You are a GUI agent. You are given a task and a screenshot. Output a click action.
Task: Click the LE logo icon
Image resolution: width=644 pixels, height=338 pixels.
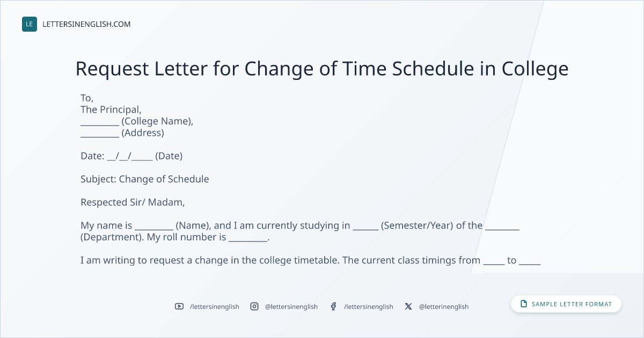coord(30,24)
